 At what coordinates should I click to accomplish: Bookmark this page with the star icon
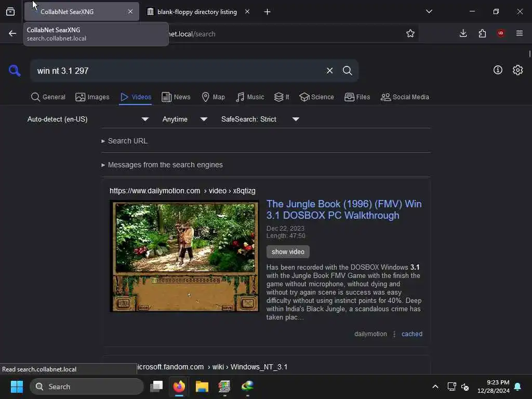410,33
